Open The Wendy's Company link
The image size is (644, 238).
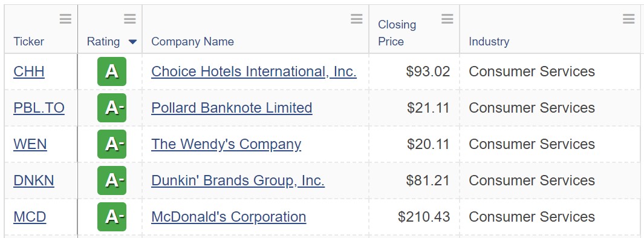coord(226,144)
